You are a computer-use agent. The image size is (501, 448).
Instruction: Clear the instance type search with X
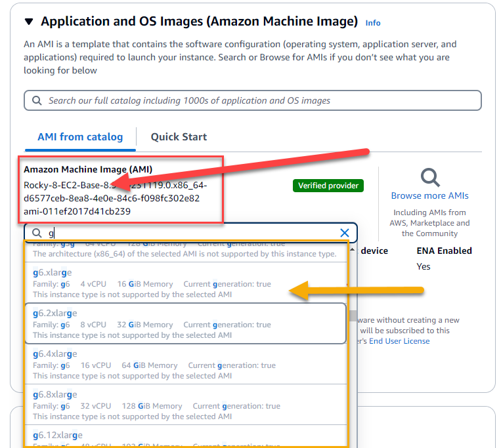[345, 233]
